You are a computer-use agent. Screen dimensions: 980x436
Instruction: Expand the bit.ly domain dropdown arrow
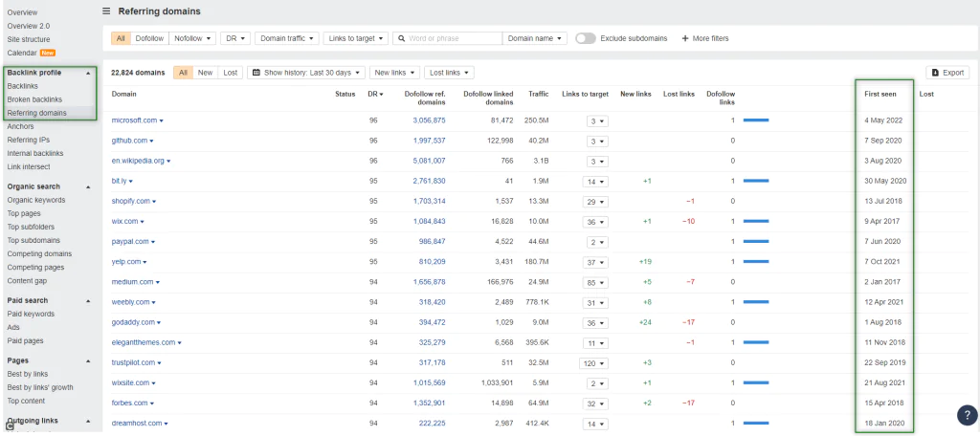pyautogui.click(x=130, y=181)
